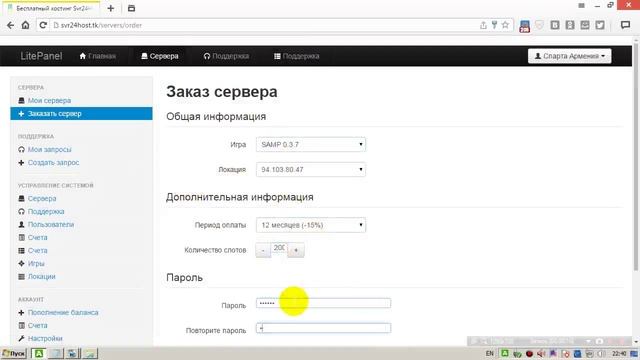Select Заказать сервер in the sidebar
Viewport: 640px width, 360px height.
point(81,113)
